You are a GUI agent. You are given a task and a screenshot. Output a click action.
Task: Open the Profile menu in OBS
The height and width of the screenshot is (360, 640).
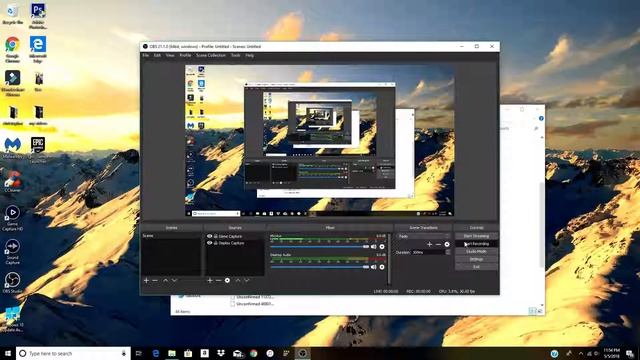point(185,55)
